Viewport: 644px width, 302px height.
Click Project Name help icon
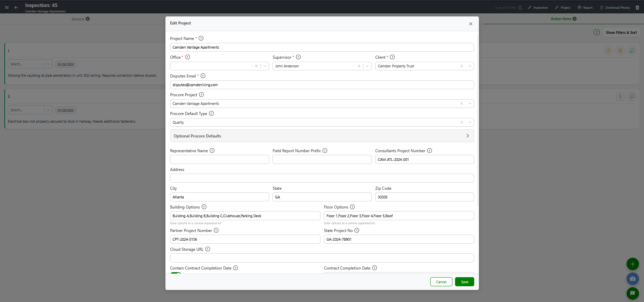click(x=201, y=39)
